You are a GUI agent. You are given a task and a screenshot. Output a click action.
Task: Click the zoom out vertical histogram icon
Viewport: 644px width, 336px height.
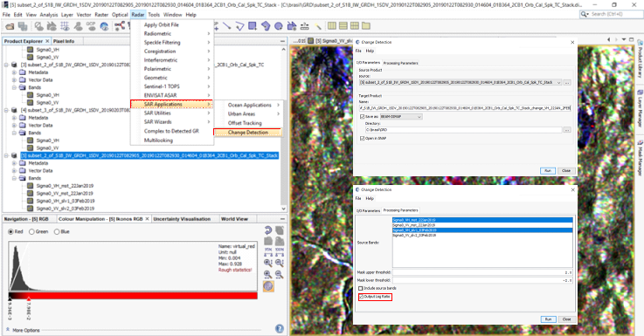[280, 263]
